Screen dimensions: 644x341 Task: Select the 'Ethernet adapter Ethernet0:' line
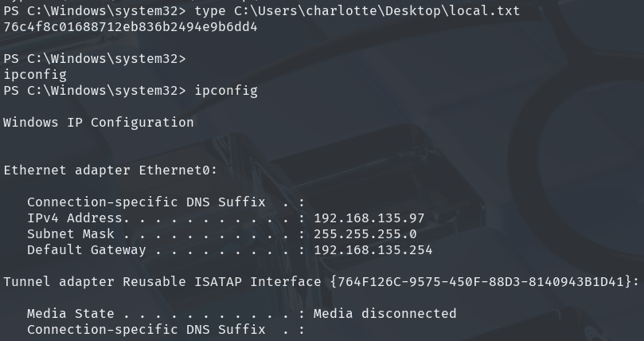click(x=111, y=170)
